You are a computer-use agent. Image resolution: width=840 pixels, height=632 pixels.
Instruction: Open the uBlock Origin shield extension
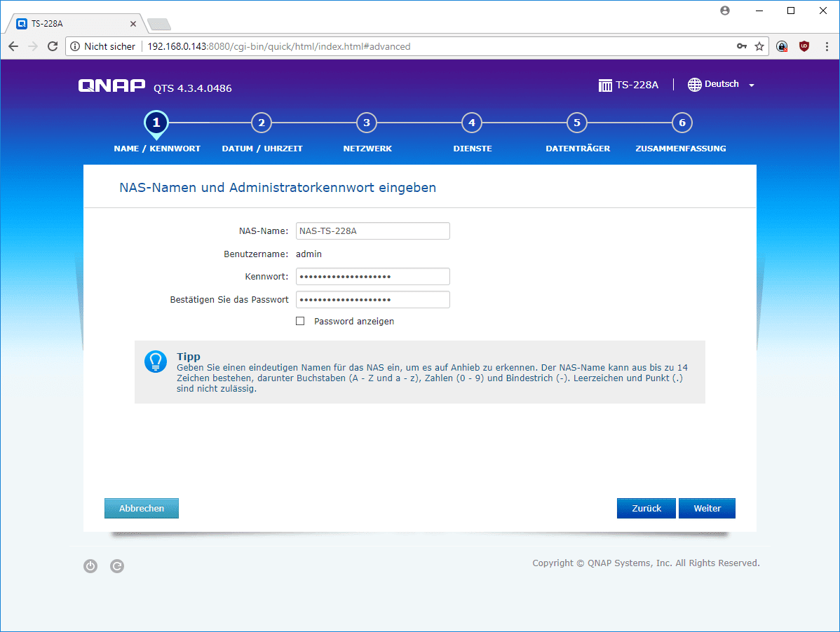(804, 46)
